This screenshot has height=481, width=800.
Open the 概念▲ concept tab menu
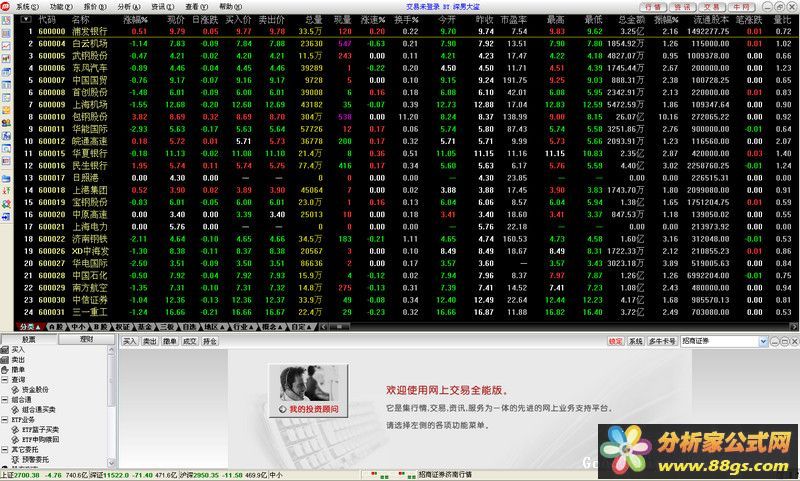(x=272, y=326)
